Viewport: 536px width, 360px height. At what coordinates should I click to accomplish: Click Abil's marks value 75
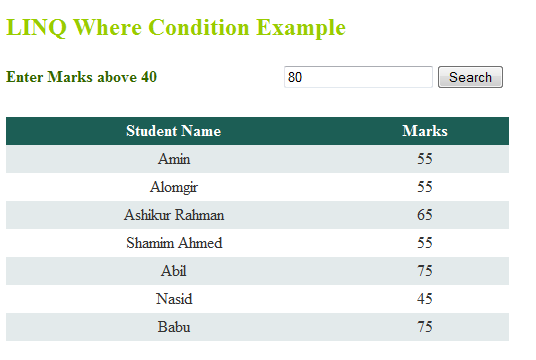(x=425, y=271)
